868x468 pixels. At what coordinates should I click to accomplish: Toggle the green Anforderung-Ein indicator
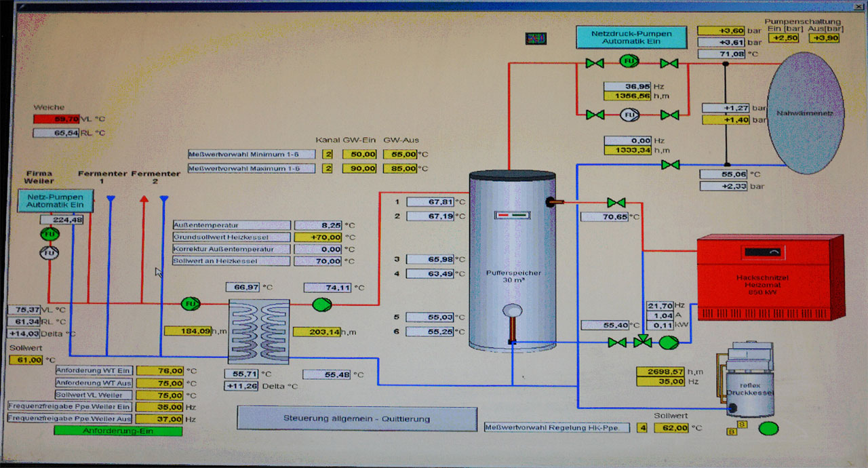tap(118, 431)
